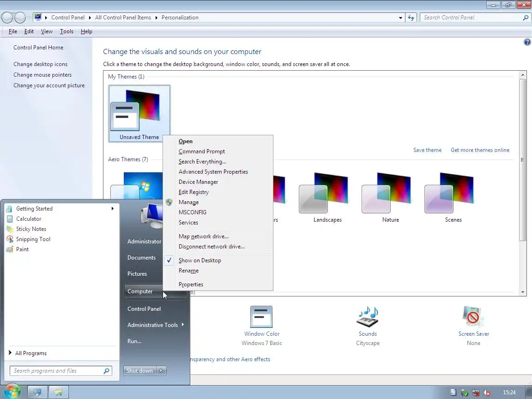Click the refresh button beside the address bar
Viewport: 532px width, 399px height.
click(x=411, y=18)
